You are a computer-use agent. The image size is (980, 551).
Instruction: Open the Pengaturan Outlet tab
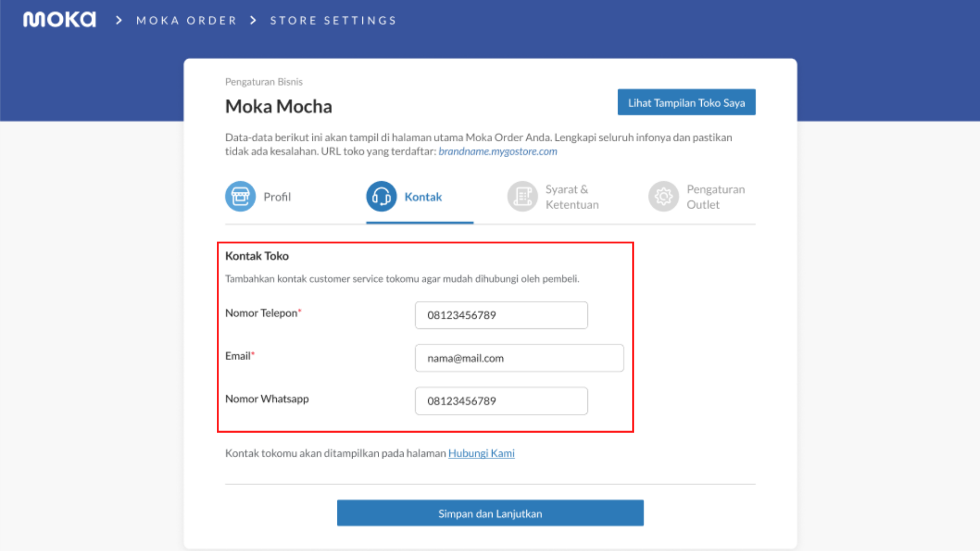[x=715, y=196]
